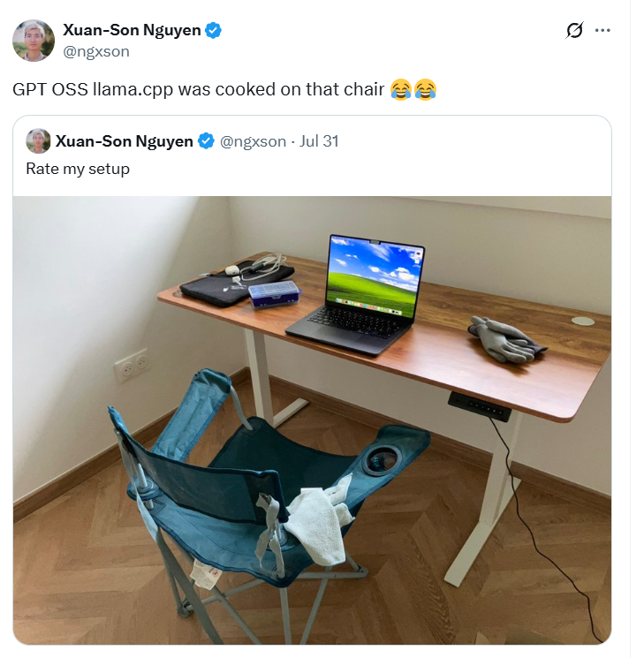Click the wall power outlet in photo
The width and height of the screenshot is (644, 658).
[132, 365]
